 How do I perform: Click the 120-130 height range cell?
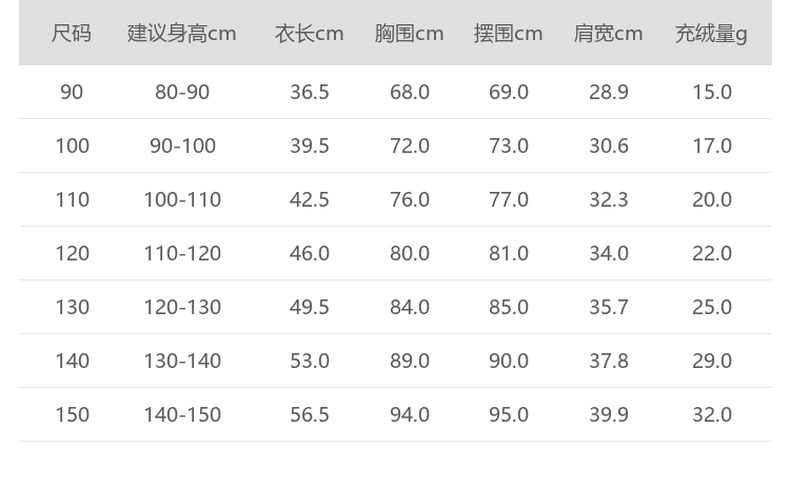(x=182, y=307)
